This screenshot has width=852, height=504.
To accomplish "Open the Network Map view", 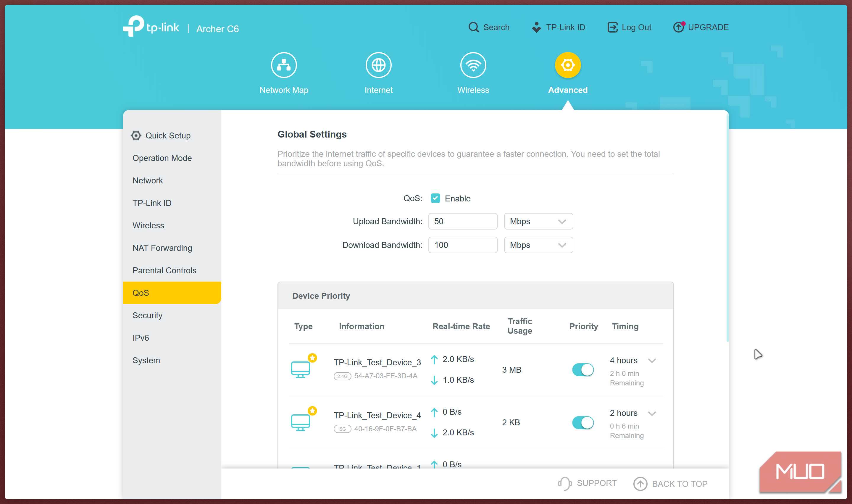I will (x=284, y=64).
